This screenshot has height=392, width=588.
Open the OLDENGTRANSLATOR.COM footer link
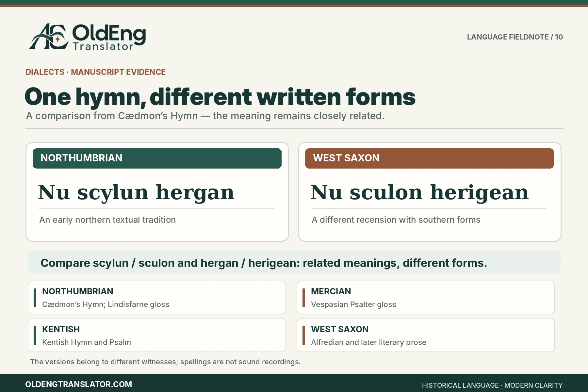79,384
